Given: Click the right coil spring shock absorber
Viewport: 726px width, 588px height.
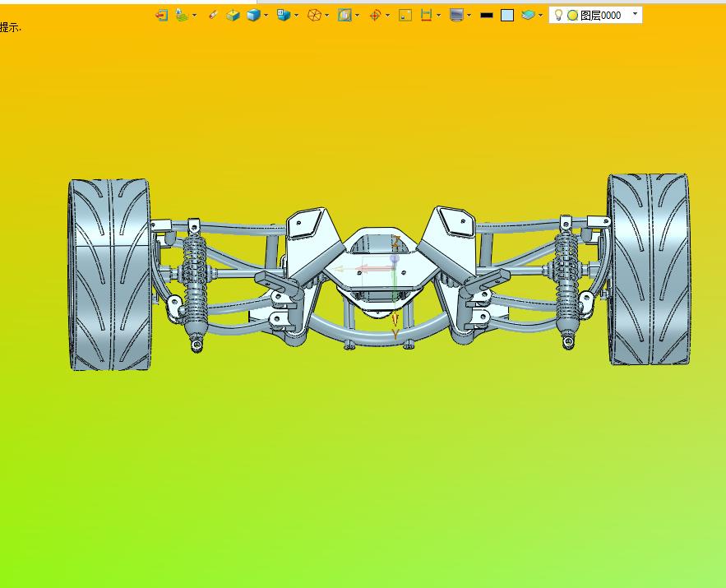Looking at the screenshot, I should coord(566,281).
